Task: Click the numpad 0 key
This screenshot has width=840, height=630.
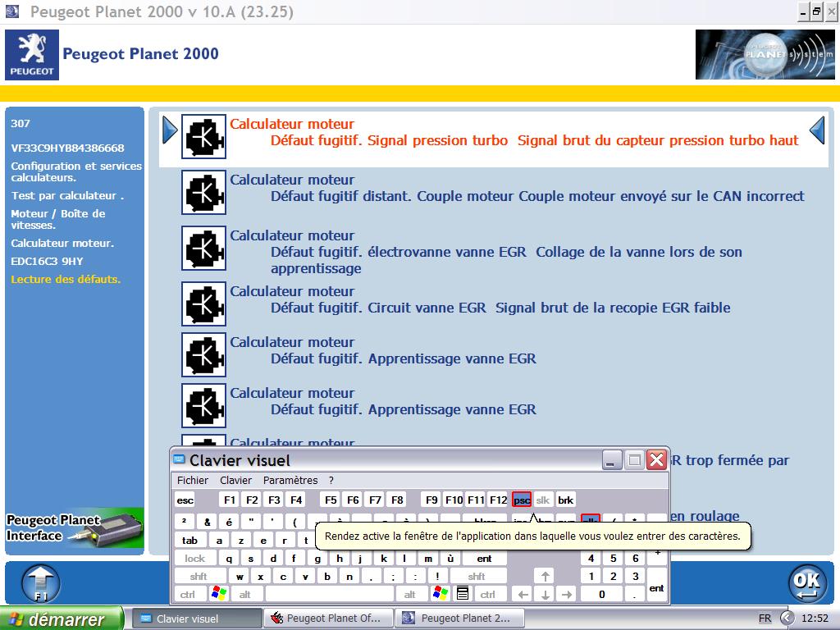Action: click(x=602, y=595)
